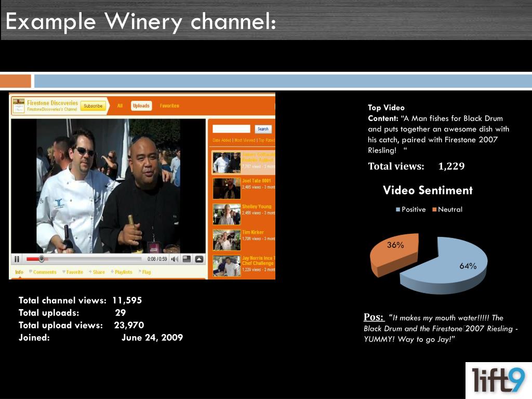Click the lift9 logo
The width and height of the screenshot is (532, 399).
(x=498, y=380)
